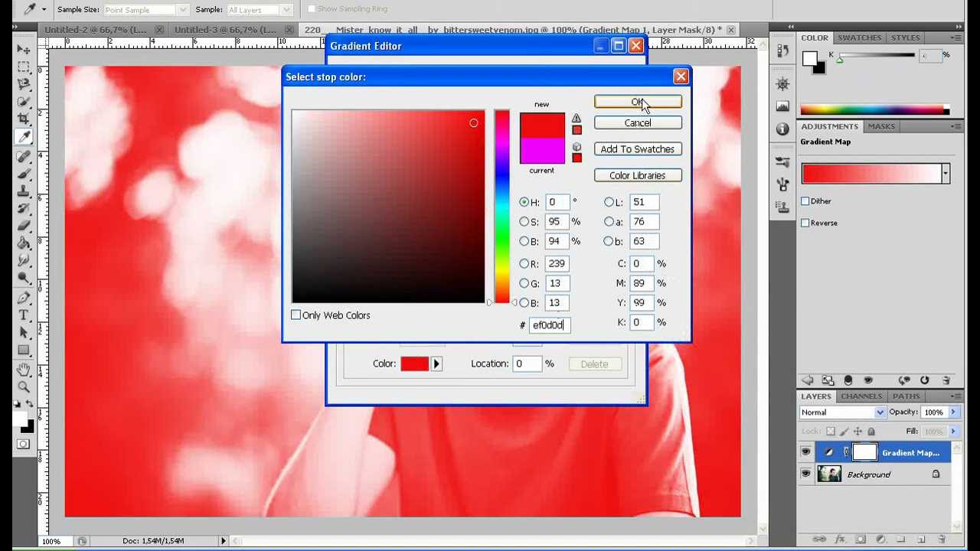Select the Clone Stamp tool
Screen dimensions: 980x551
click(24, 191)
